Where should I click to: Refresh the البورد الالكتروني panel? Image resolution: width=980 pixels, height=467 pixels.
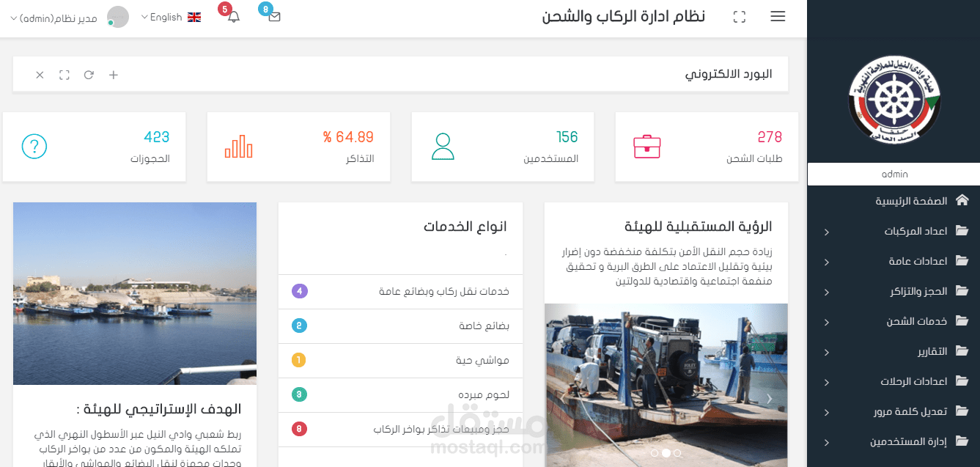point(89,75)
